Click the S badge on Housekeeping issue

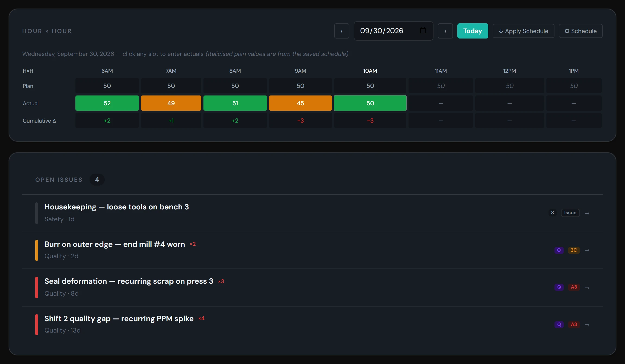point(552,213)
